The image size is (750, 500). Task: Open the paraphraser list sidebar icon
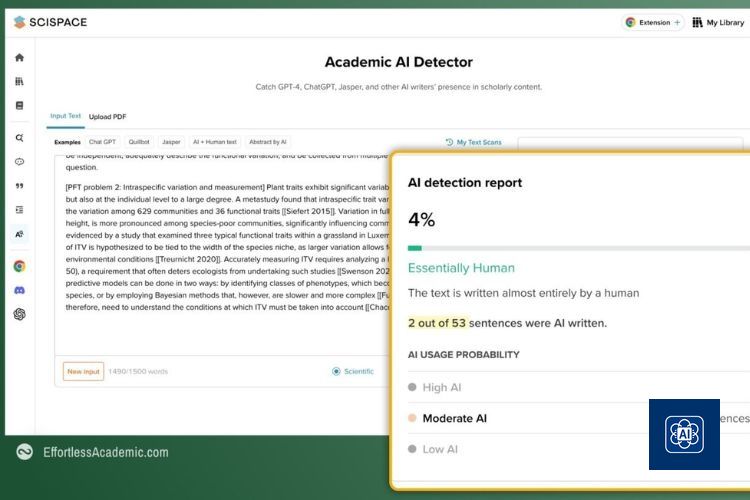coord(19,210)
